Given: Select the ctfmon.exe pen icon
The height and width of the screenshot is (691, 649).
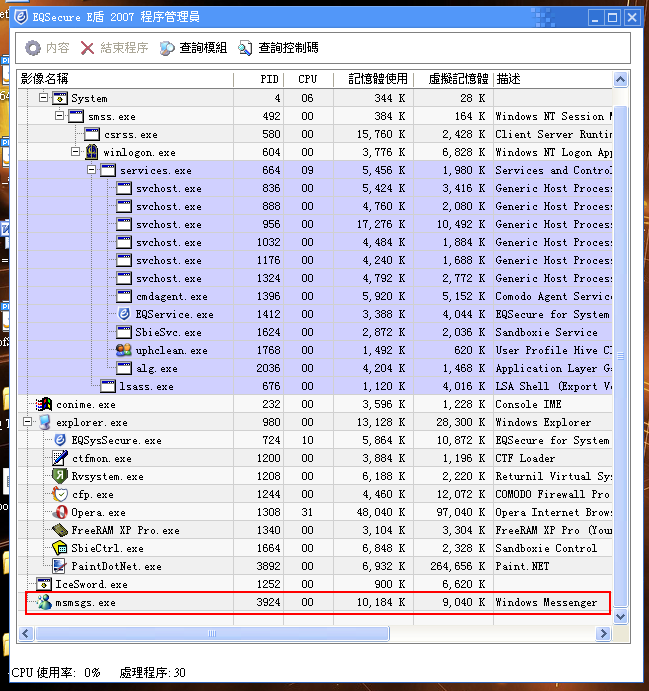Looking at the screenshot, I should pyautogui.click(x=60, y=458).
